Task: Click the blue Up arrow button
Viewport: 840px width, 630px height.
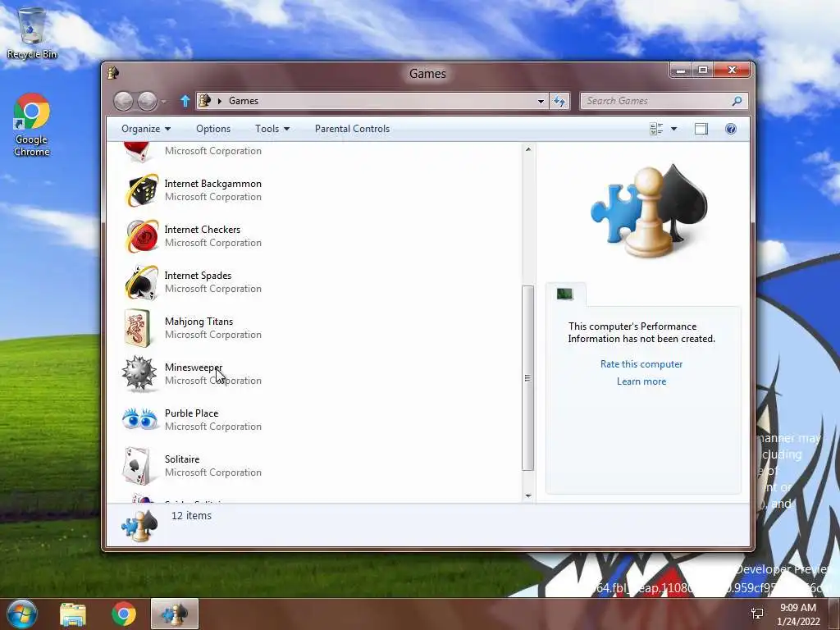Action: click(x=185, y=101)
